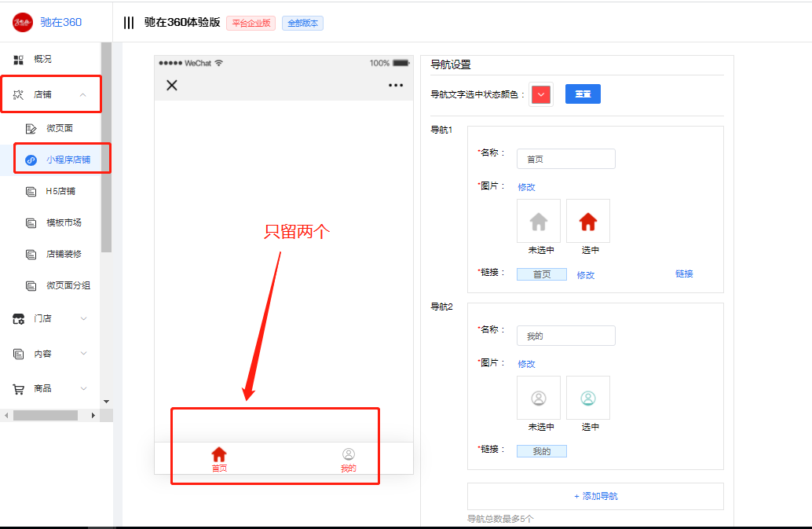
Task: Click the 模板市场 page icon
Action: point(31,222)
